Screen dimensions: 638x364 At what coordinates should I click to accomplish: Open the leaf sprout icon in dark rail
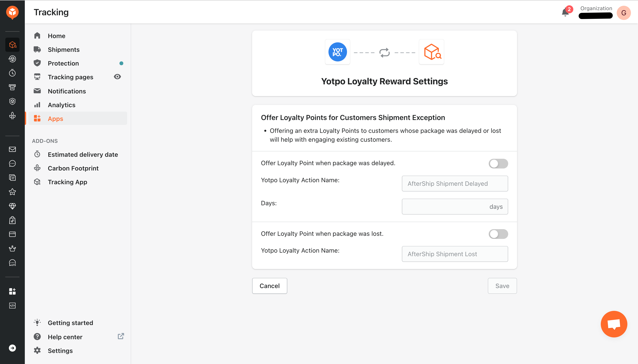click(12, 116)
